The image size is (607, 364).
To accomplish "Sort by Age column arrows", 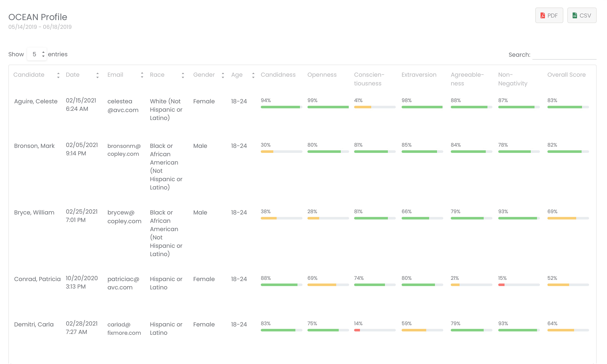I will pyautogui.click(x=253, y=75).
